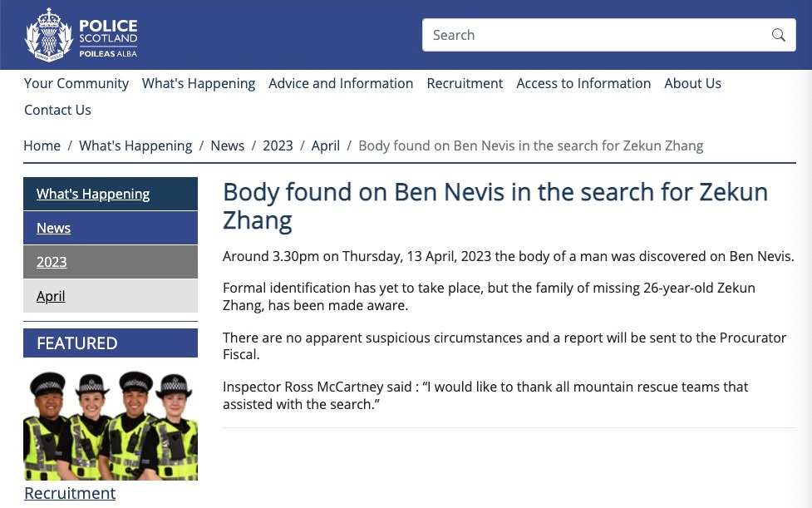Open the What's Happening navigation menu
Image resolution: width=812 pixels, height=508 pixels.
199,83
